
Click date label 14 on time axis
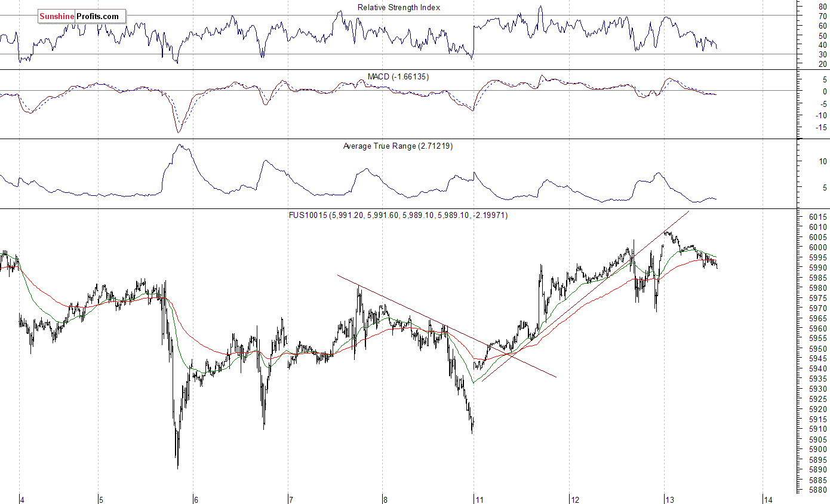(x=768, y=499)
